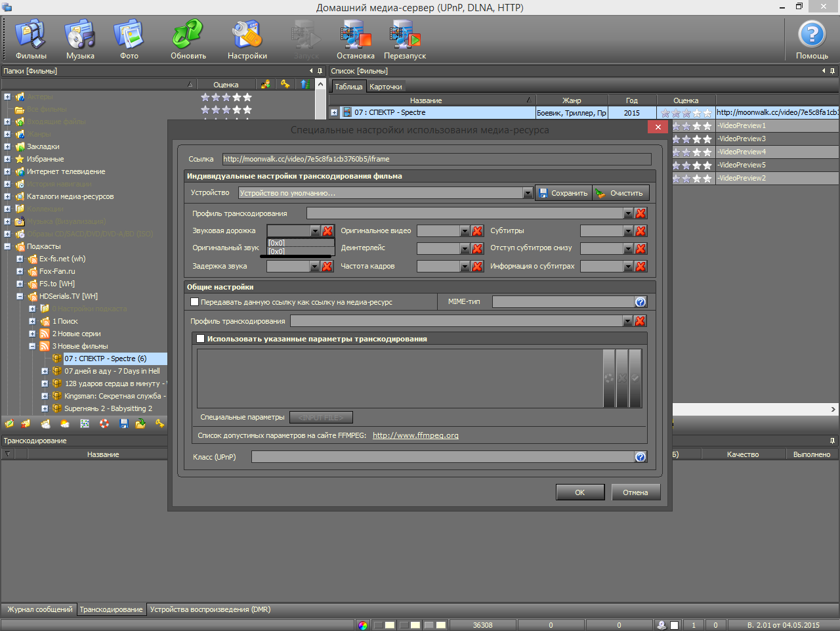The image size is (840, 631).
Task: Open the Фото (Photo) section icon
Action: click(129, 38)
